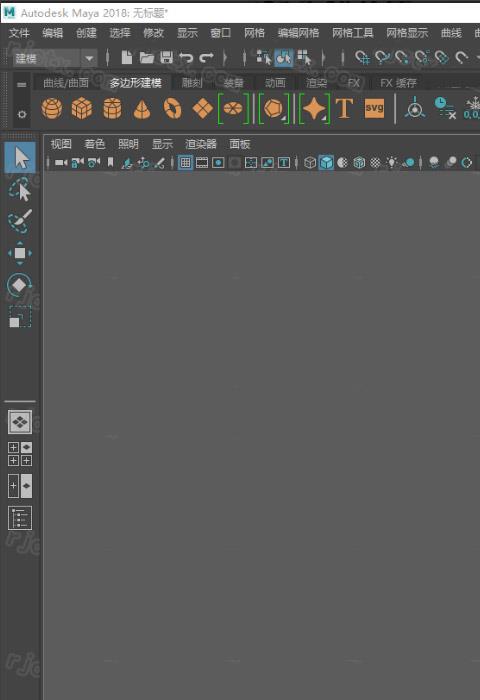Screen dimensions: 480x700
Task: Select the arrow Select tool in toolbox
Action: tap(20, 158)
